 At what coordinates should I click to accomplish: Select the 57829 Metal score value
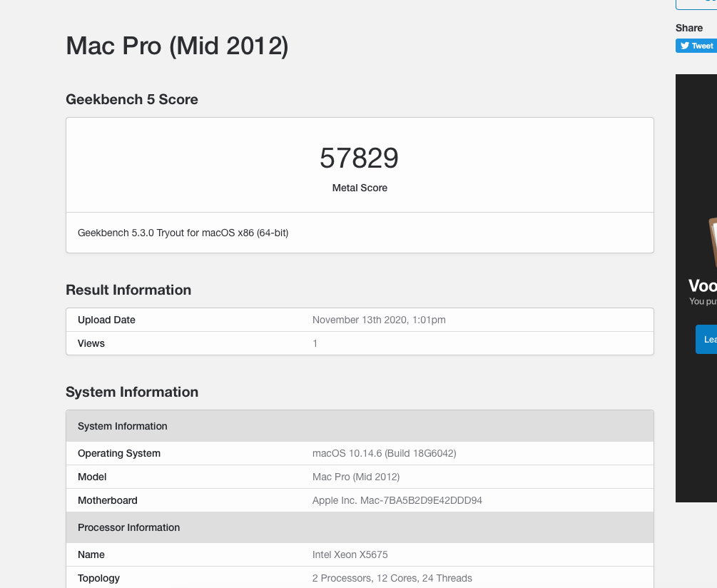click(360, 158)
